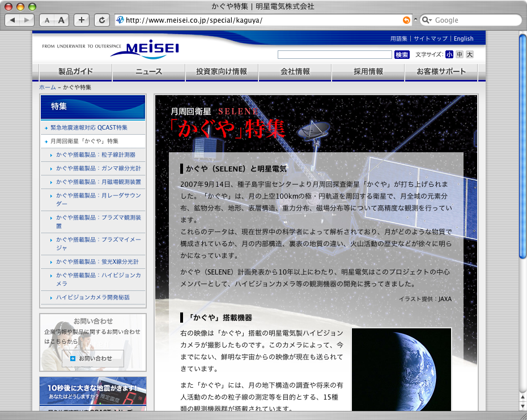The image size is (527, 420).
Task: Add bookmark with the plus button
Action: (82, 20)
